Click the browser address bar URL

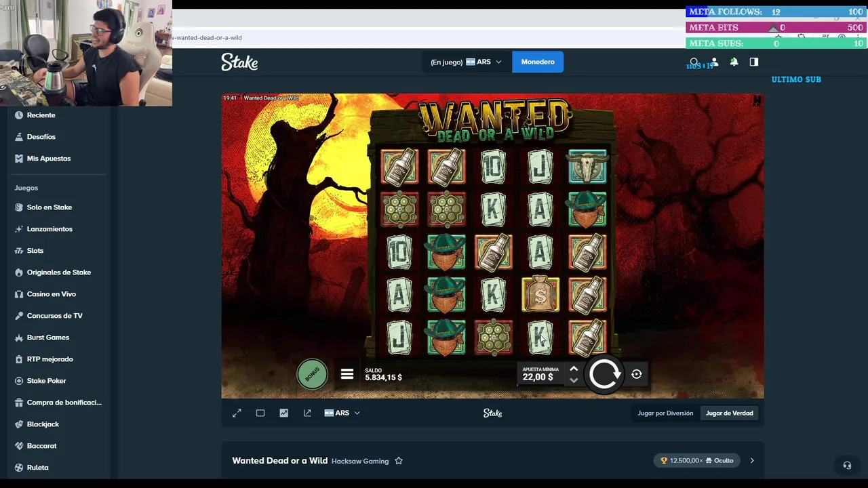click(208, 38)
